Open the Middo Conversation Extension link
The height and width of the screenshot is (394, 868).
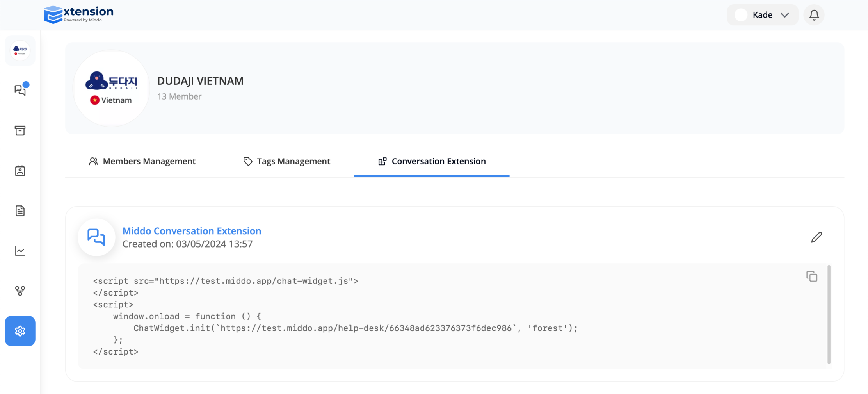(x=192, y=231)
